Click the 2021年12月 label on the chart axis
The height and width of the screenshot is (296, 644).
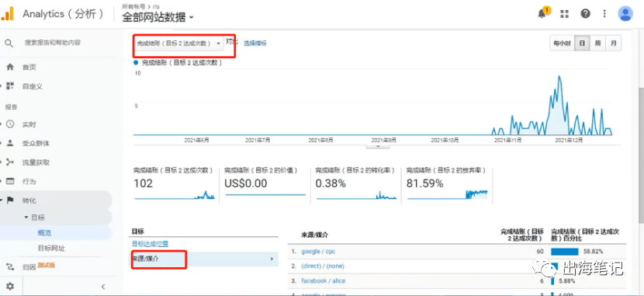pyautogui.click(x=570, y=140)
